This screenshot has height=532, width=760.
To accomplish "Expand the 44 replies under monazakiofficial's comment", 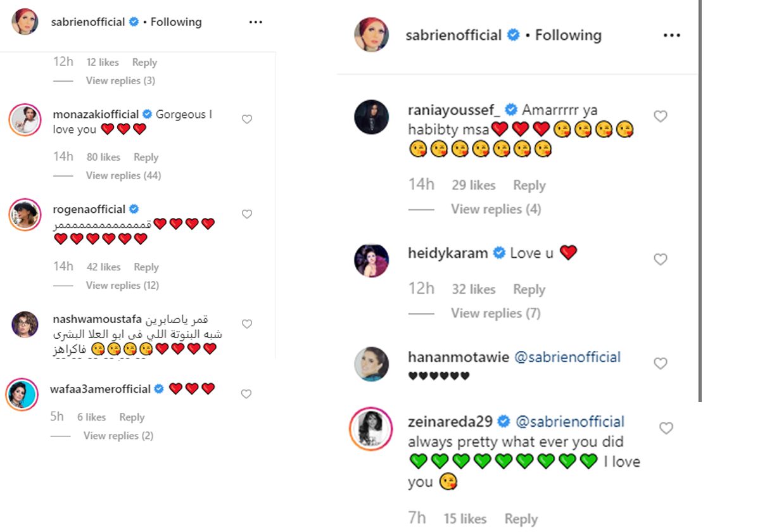I will (x=123, y=175).
